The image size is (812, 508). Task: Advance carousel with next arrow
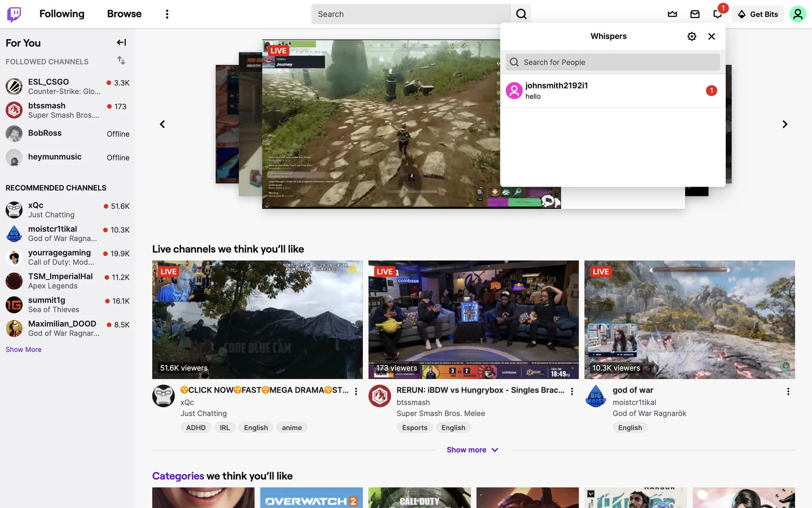[x=785, y=124]
